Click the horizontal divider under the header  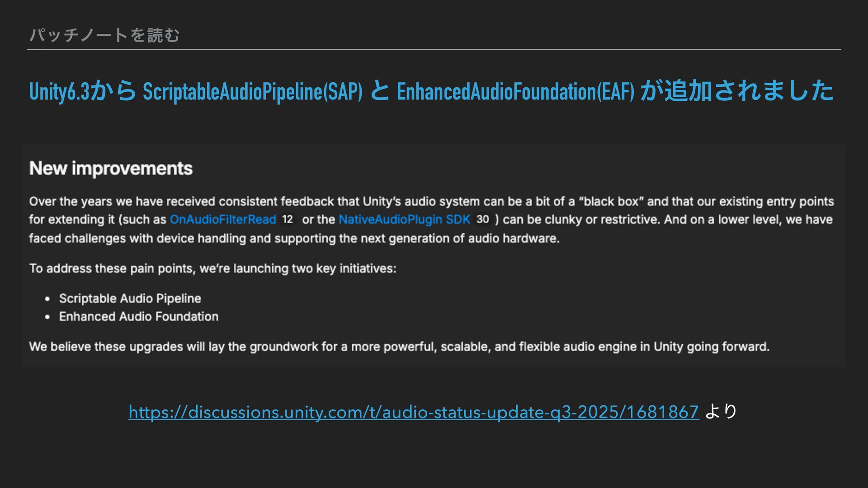[434, 50]
